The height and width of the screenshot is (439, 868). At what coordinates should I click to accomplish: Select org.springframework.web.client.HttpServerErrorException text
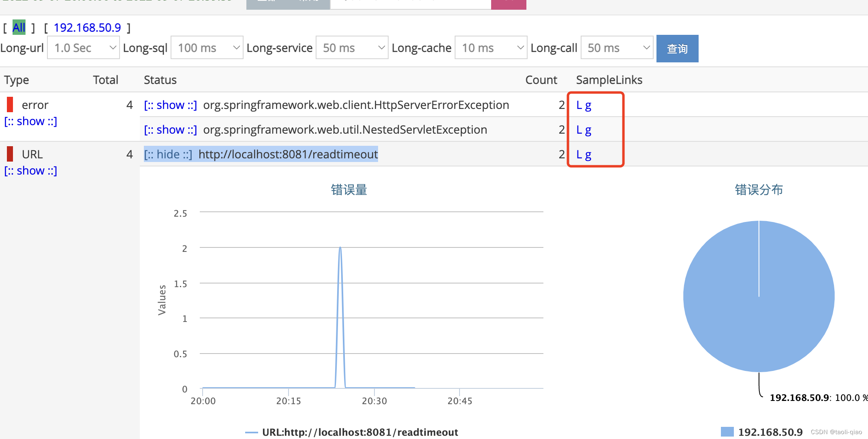point(356,105)
